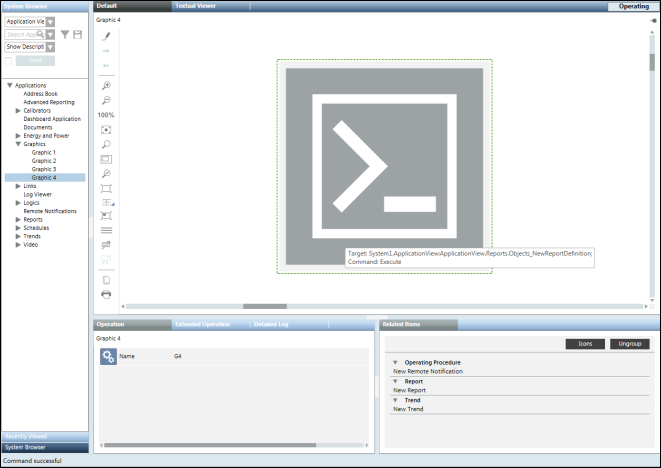This screenshot has width=661, height=468.
Task: Click the filter funnel icon in System Browser
Action: pos(65,34)
